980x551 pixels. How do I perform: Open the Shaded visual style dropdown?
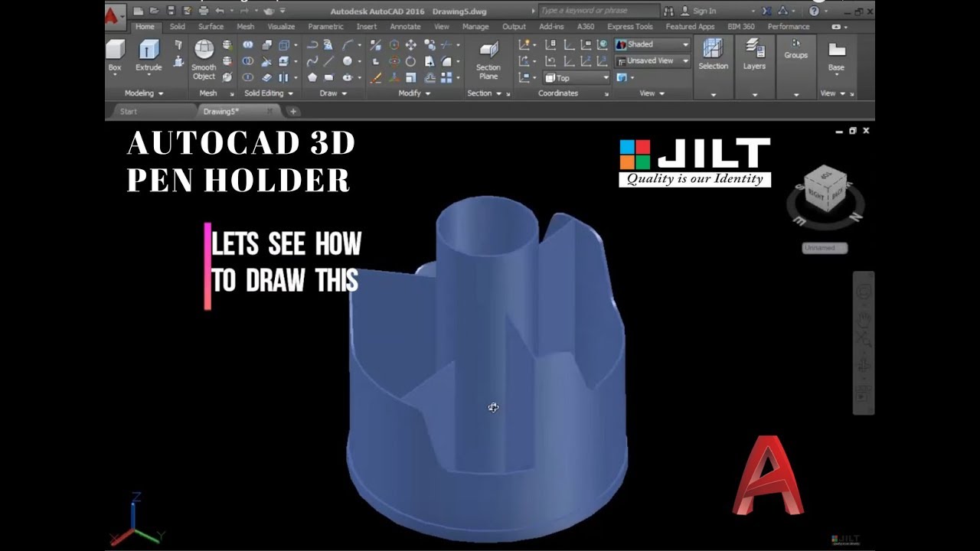tap(653, 44)
